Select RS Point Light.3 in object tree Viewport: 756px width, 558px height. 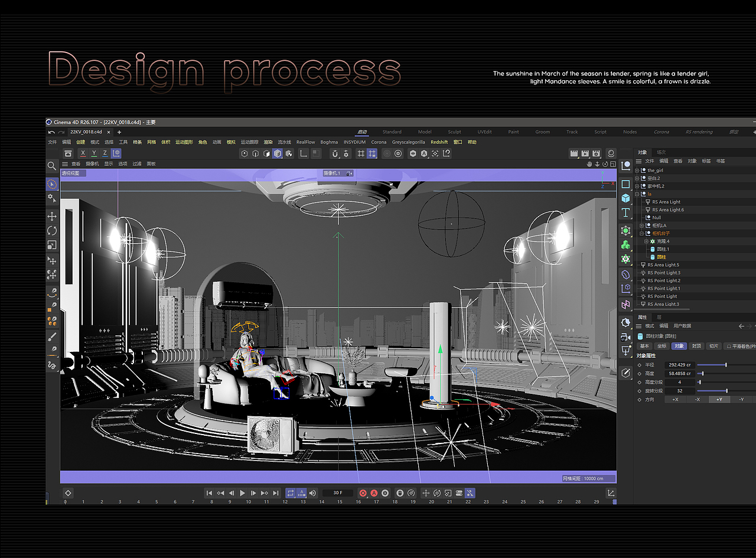click(x=664, y=273)
